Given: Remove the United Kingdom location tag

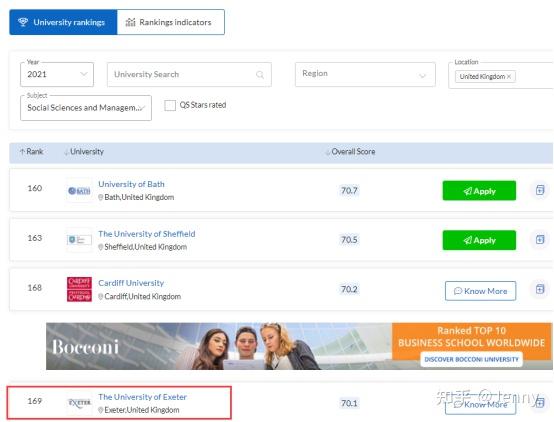Looking at the screenshot, I should [x=509, y=76].
